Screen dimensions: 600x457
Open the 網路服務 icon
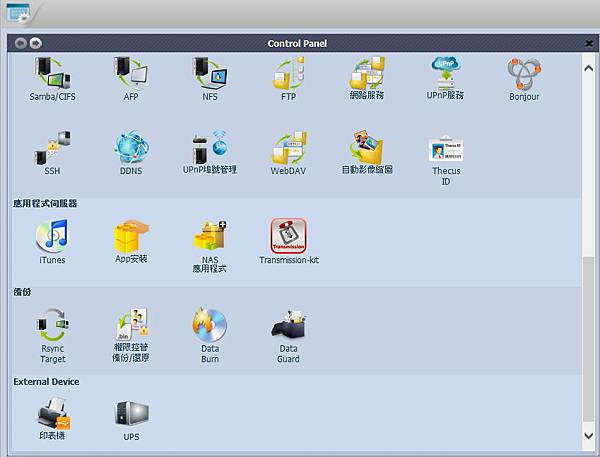click(x=367, y=78)
